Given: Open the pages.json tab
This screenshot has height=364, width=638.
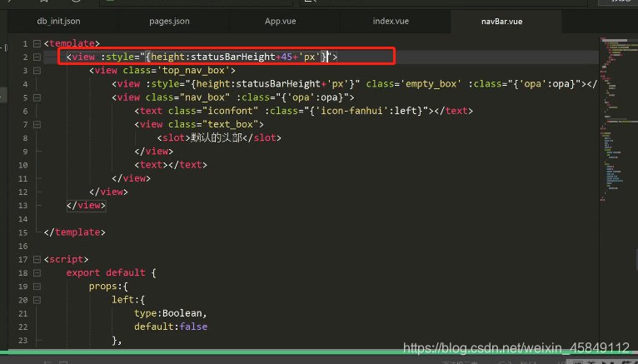Looking at the screenshot, I should [x=169, y=21].
